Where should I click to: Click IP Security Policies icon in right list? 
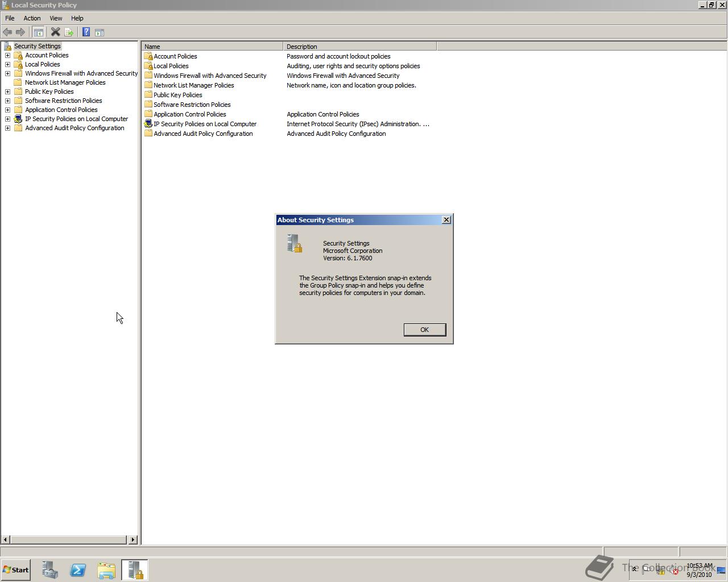coord(148,124)
